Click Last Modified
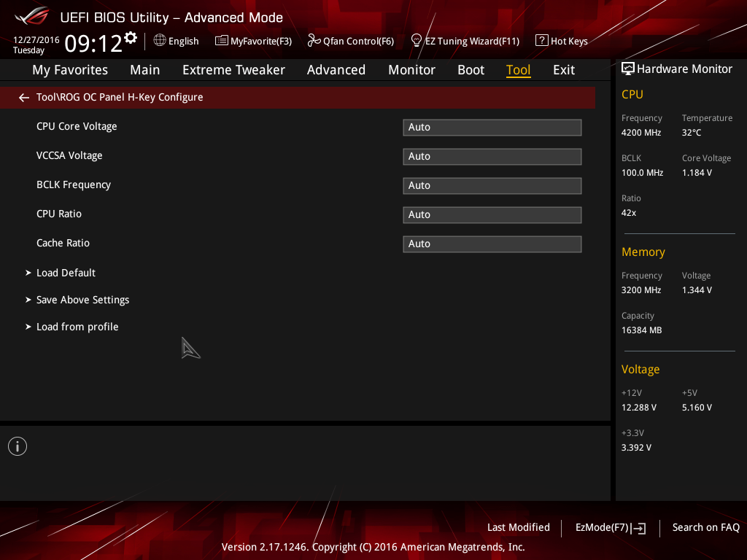747x560 pixels. [x=519, y=528]
